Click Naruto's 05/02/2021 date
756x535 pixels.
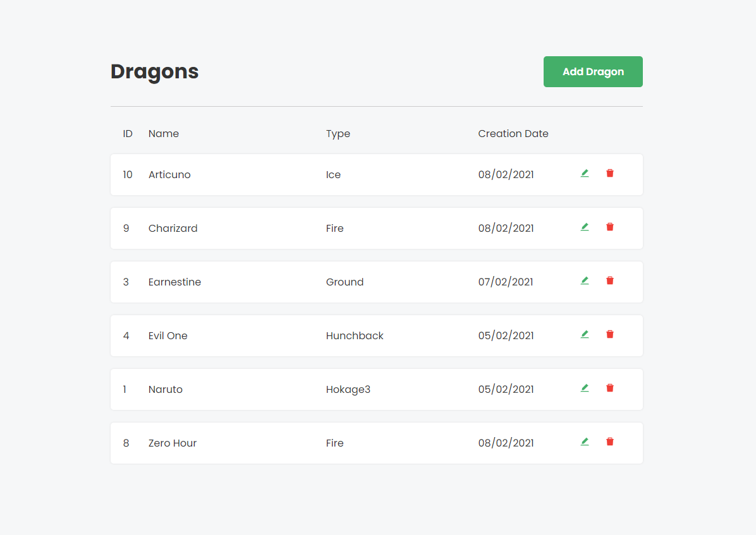tap(506, 390)
